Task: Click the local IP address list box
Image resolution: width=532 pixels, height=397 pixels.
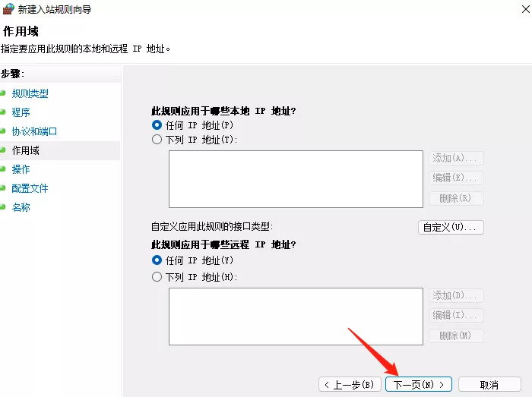Action: point(296,178)
